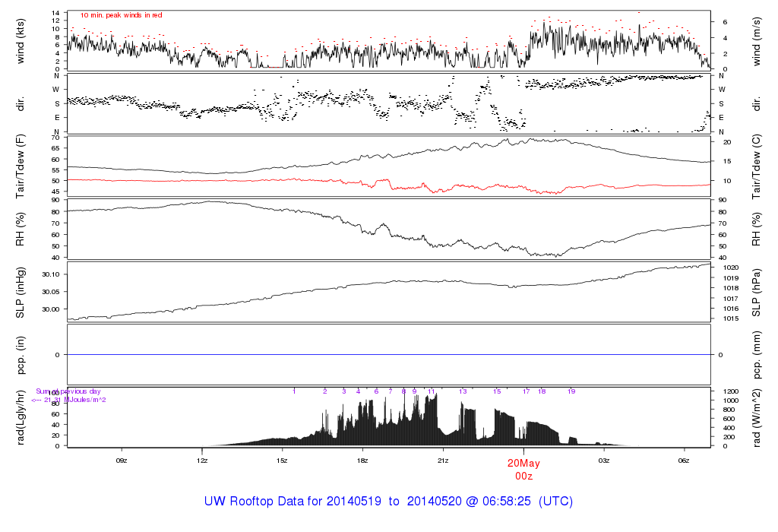Click the '30.10' pressure tick value

tap(51, 274)
